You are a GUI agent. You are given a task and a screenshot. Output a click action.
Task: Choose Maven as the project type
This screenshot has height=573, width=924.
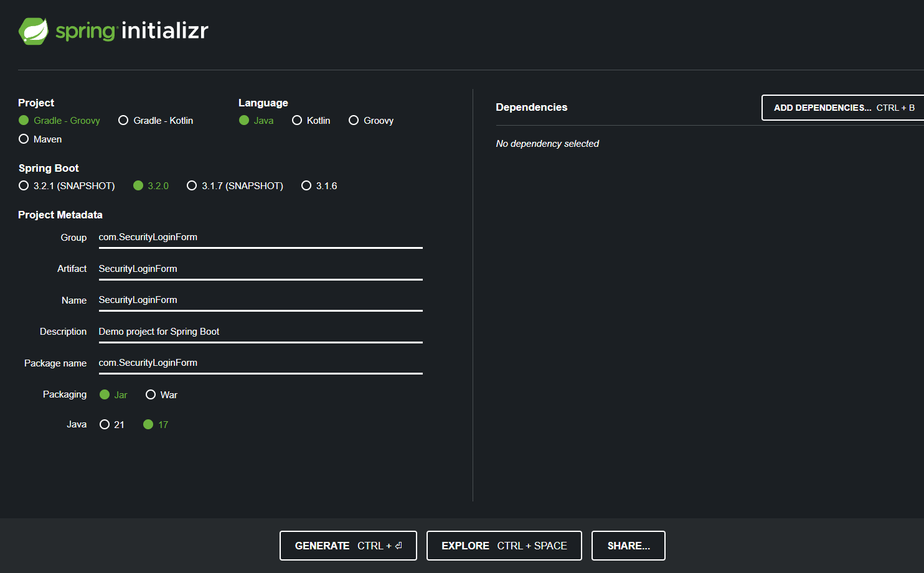click(40, 139)
